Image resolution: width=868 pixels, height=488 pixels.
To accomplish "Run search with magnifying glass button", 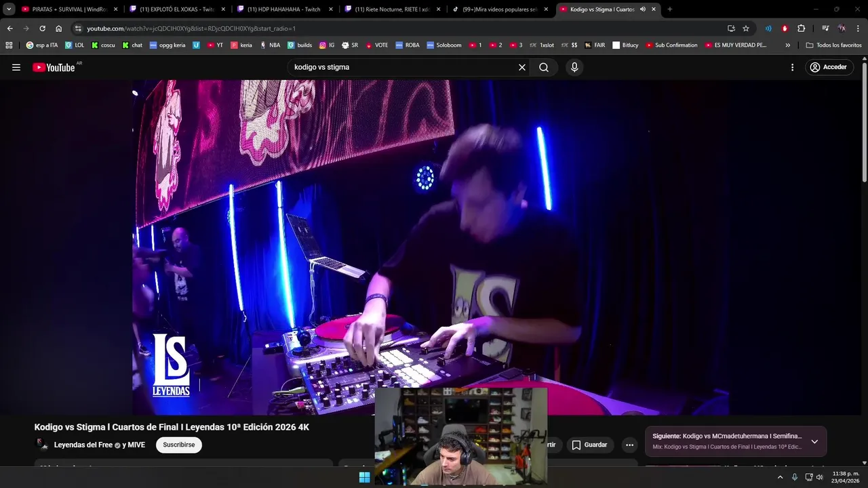I will (544, 67).
